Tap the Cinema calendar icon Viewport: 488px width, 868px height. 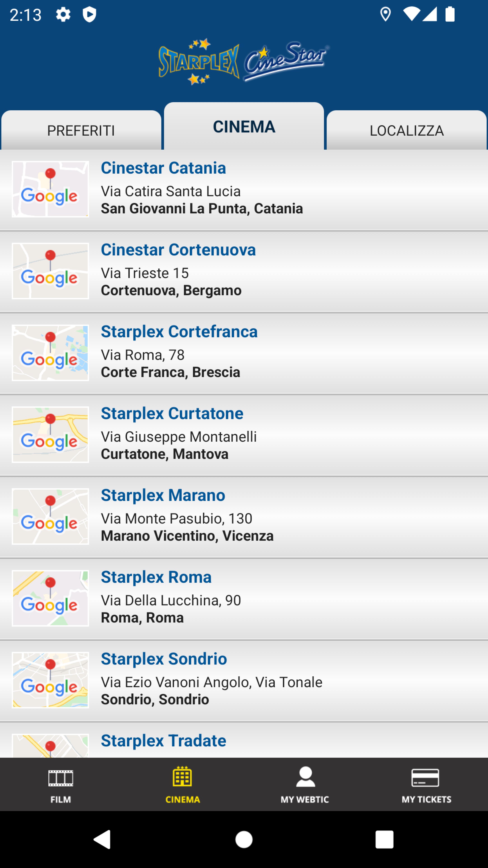pyautogui.click(x=182, y=776)
